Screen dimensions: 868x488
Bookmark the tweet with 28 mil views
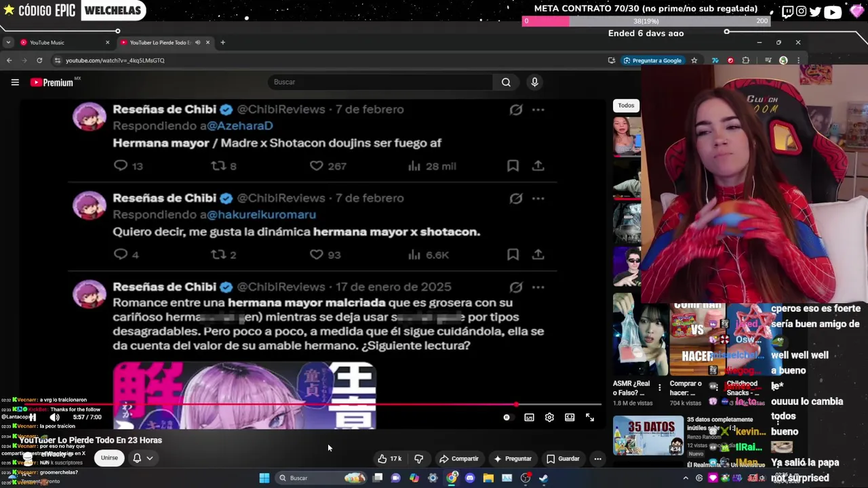(x=513, y=166)
